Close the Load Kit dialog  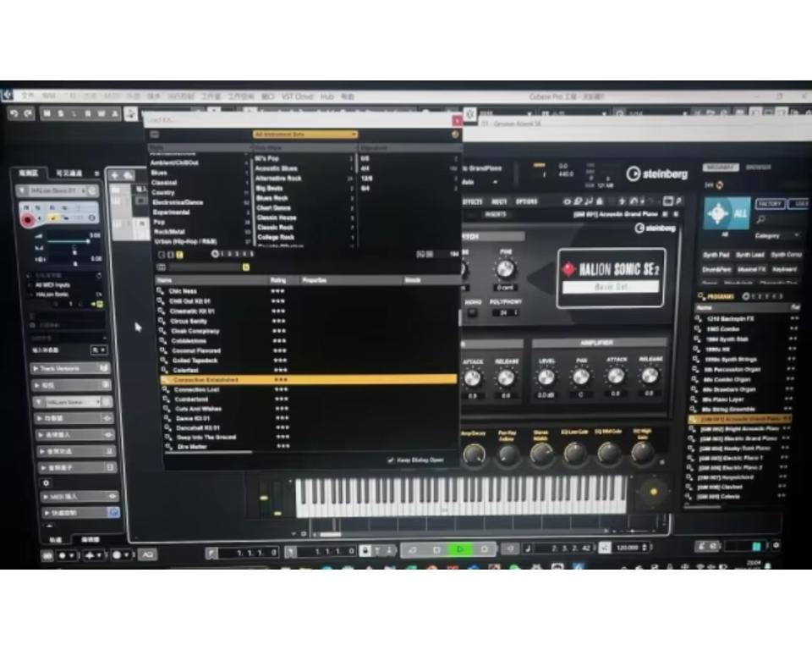click(457, 121)
